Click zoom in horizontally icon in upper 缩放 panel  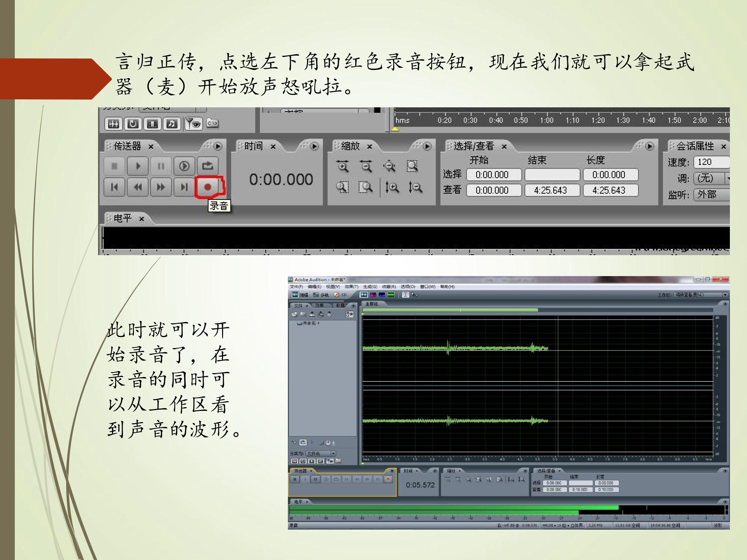[342, 166]
